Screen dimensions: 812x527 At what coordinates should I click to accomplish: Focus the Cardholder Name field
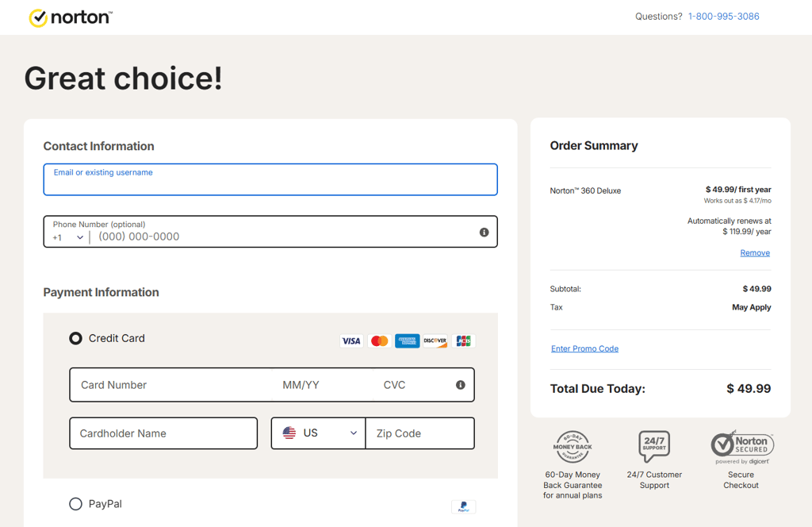[163, 433]
